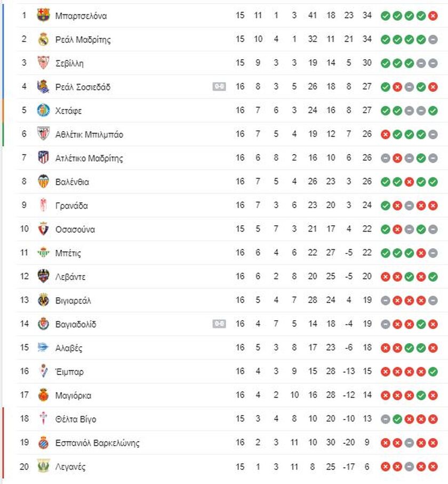Image resolution: width=448 pixels, height=484 pixels.
Task: Select the Γρανάδα team name
Action: click(71, 205)
